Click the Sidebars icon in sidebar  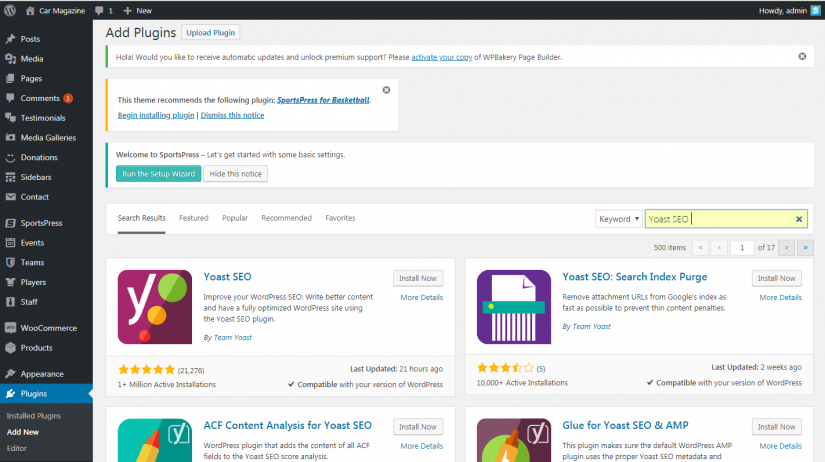(x=11, y=177)
